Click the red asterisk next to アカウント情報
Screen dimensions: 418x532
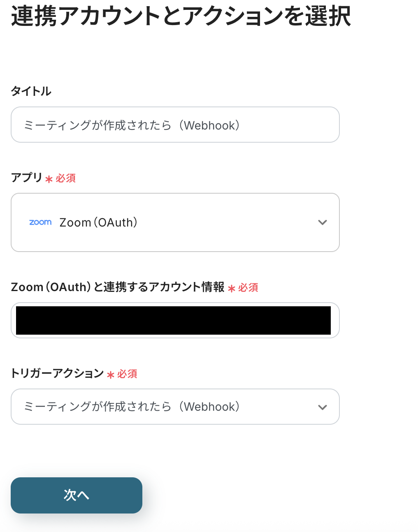231,289
